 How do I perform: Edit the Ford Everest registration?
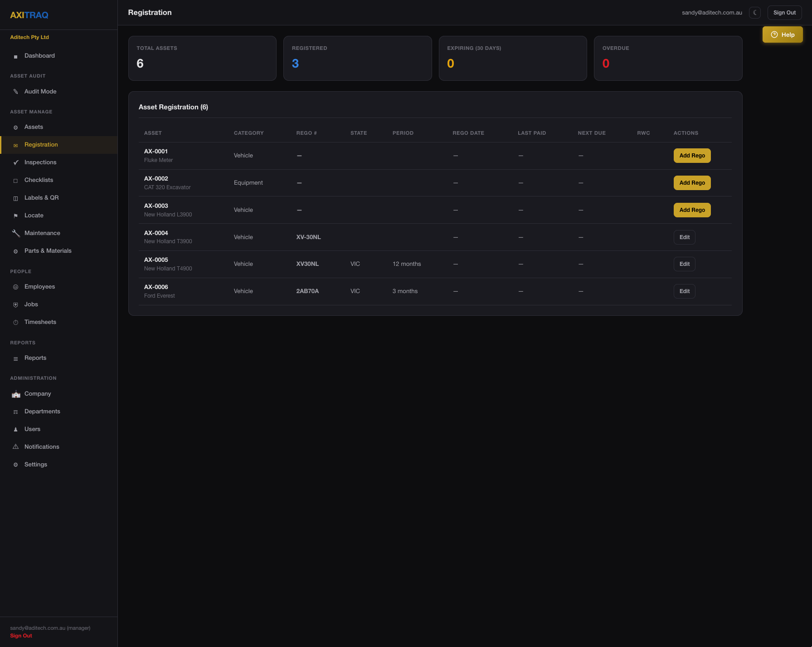click(x=684, y=291)
